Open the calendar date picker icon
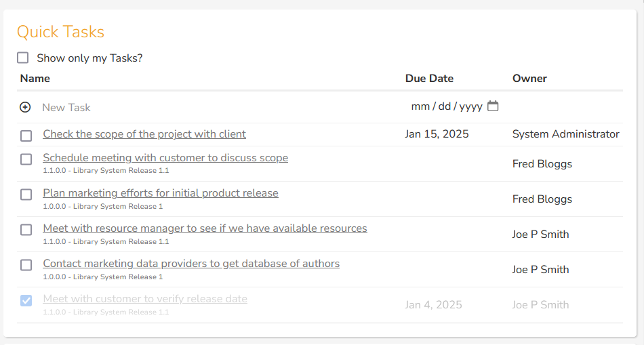This screenshot has height=345, width=644. tap(493, 106)
